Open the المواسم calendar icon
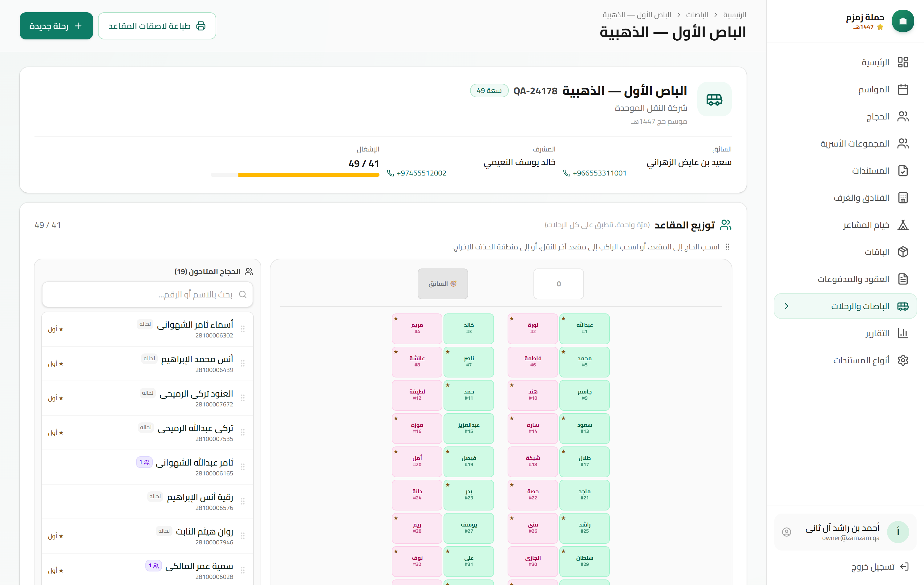Screen dimensions: 924x585 [x=902, y=89]
